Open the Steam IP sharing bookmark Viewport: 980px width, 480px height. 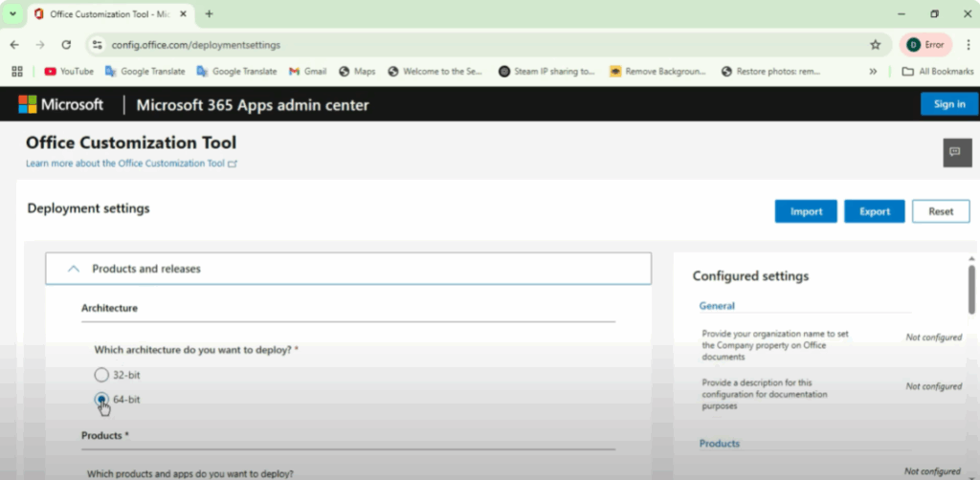[546, 71]
